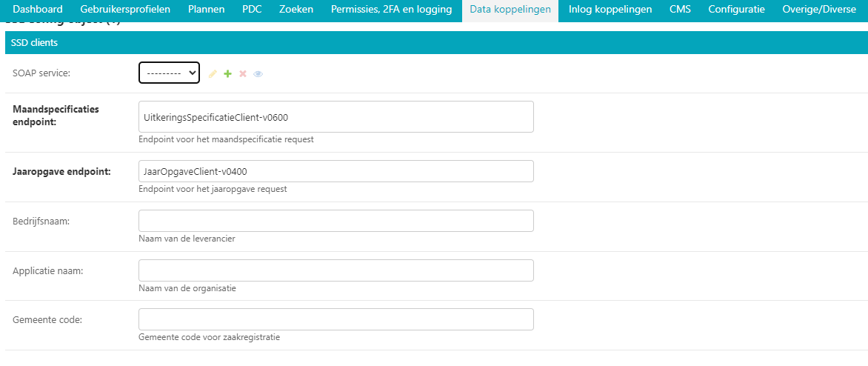Select the Applicatie naam text field
The width and height of the screenshot is (868, 366).
335,270
